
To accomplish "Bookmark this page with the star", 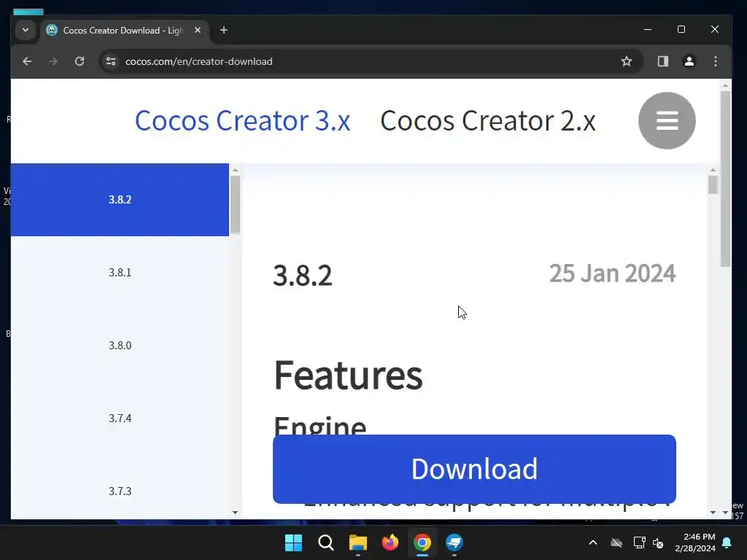I will (x=627, y=61).
